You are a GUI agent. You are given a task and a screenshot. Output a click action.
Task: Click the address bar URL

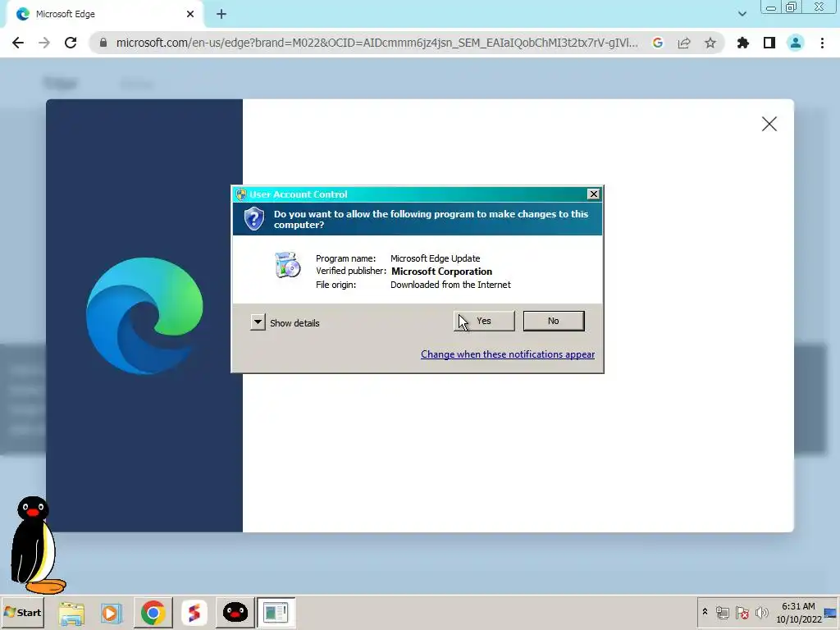(377, 43)
